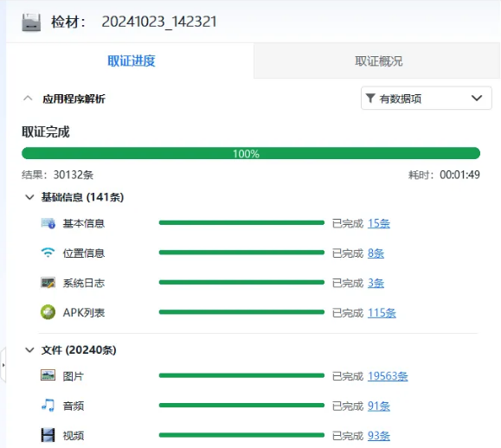Viewport: 501px width, 448px height.
Task: Click the evidence disk drive icon
Action: [x=31, y=22]
